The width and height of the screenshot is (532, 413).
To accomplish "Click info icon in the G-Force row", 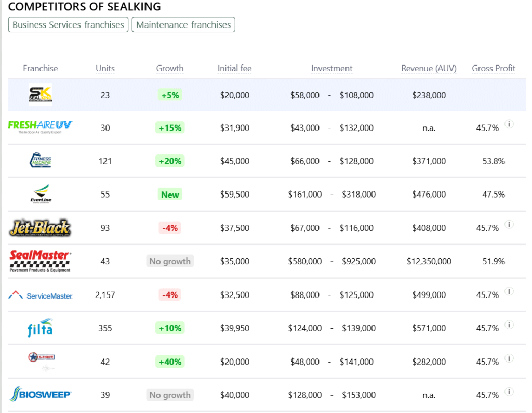I will [509, 358].
